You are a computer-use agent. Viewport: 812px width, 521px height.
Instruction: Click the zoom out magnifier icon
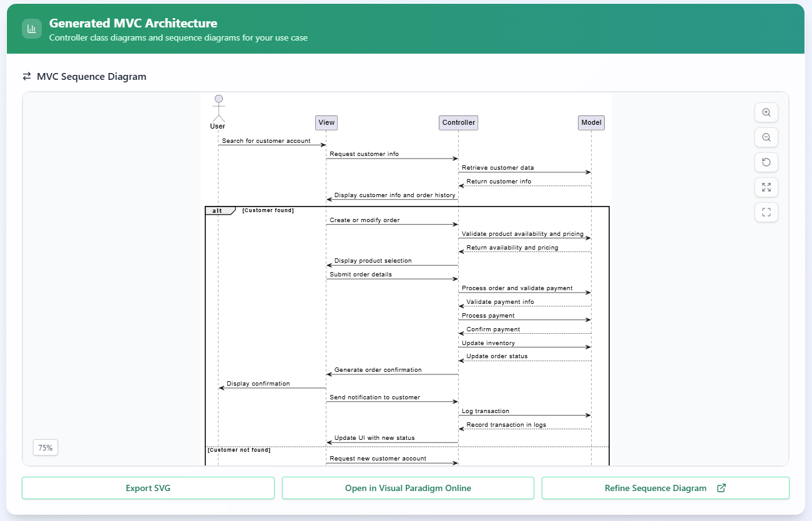pyautogui.click(x=766, y=137)
